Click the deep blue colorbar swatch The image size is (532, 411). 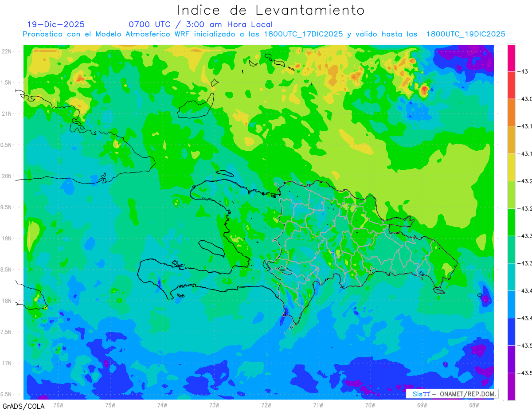click(511, 332)
